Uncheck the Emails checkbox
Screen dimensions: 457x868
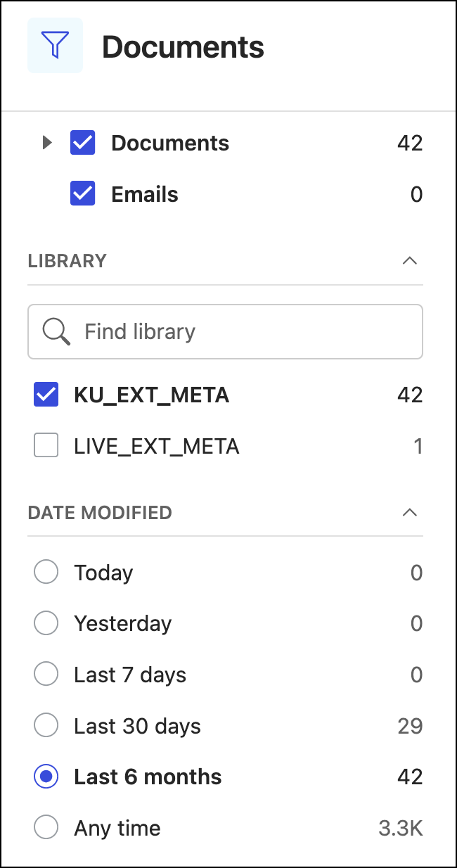(x=83, y=194)
